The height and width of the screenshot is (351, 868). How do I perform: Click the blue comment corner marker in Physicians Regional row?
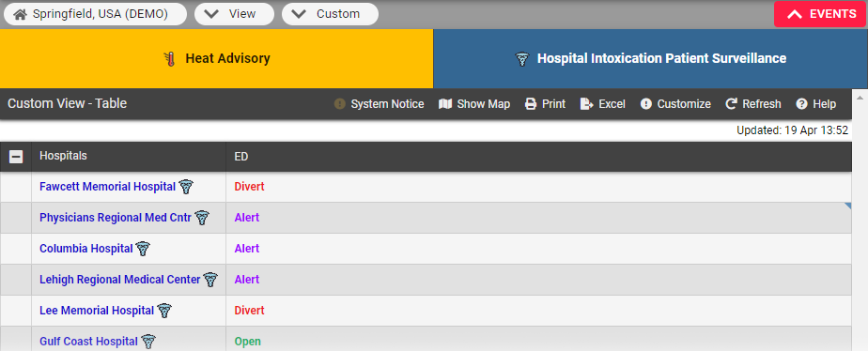tap(847, 206)
